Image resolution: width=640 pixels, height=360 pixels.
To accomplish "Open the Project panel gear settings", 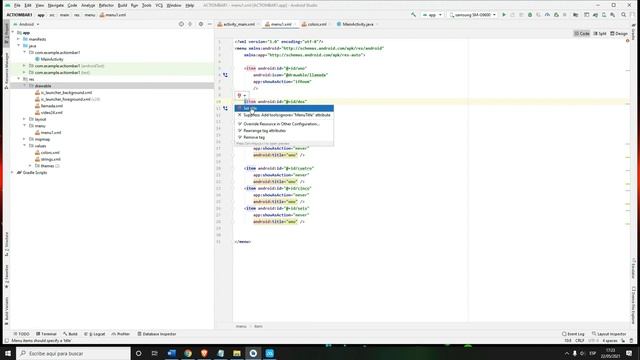I will click(x=200, y=24).
